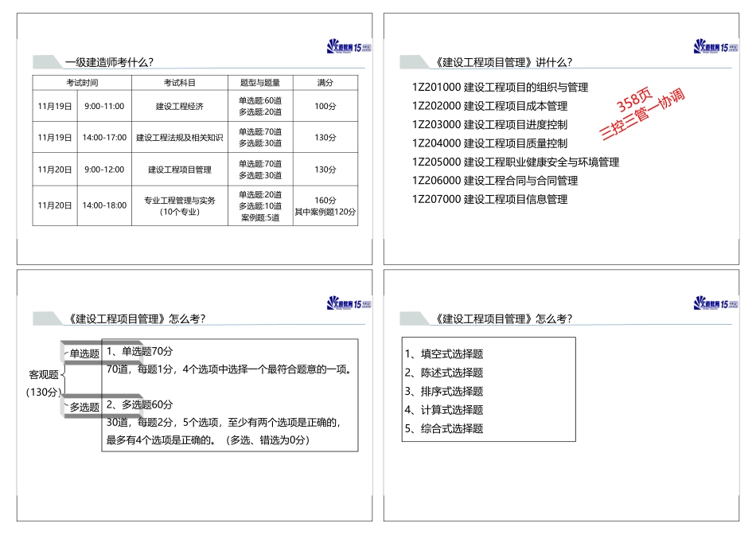Click gray arrow icon beside 一级建造师考什么 title
756x535 pixels.
click(x=46, y=60)
